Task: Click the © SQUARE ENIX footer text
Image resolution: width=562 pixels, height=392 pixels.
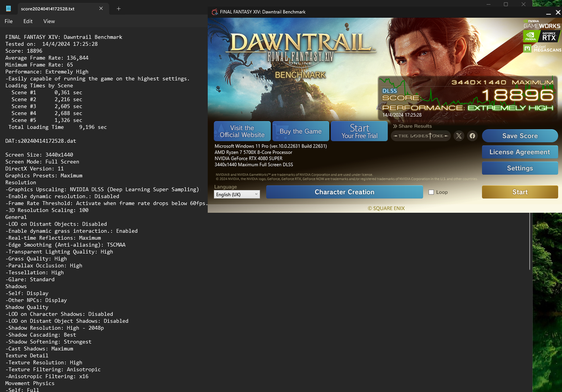Action: 386,208
